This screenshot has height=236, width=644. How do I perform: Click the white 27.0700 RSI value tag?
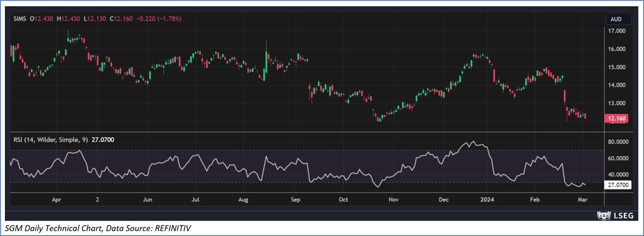618,185
